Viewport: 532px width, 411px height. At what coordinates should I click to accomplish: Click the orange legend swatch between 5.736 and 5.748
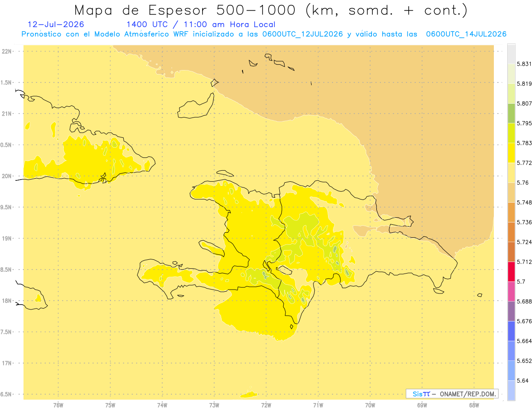[511, 212]
